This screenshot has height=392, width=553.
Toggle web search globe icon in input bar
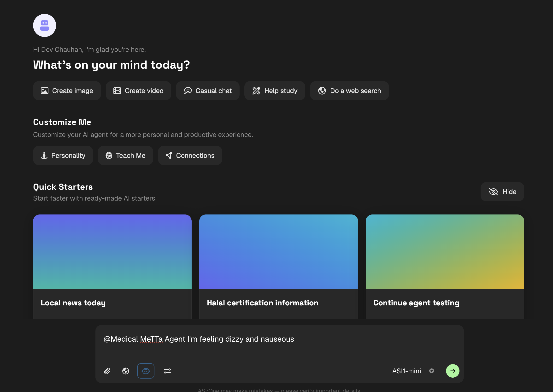[125, 371]
